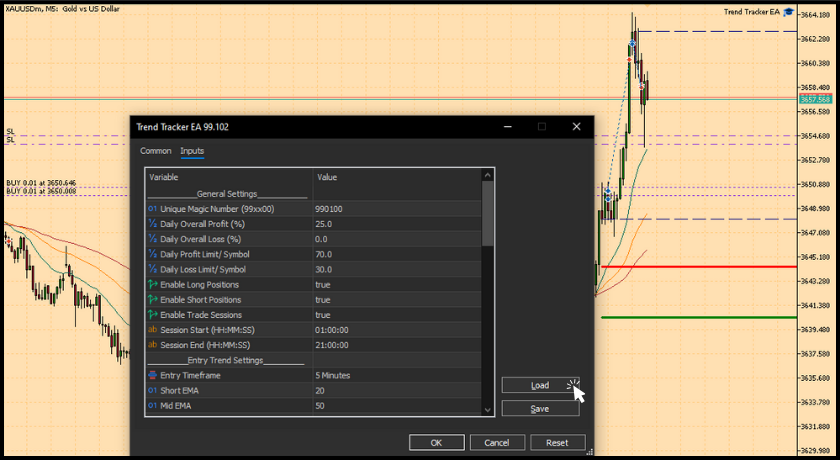Select the Inputs tab
This screenshot has width=840, height=460.
[x=192, y=151]
